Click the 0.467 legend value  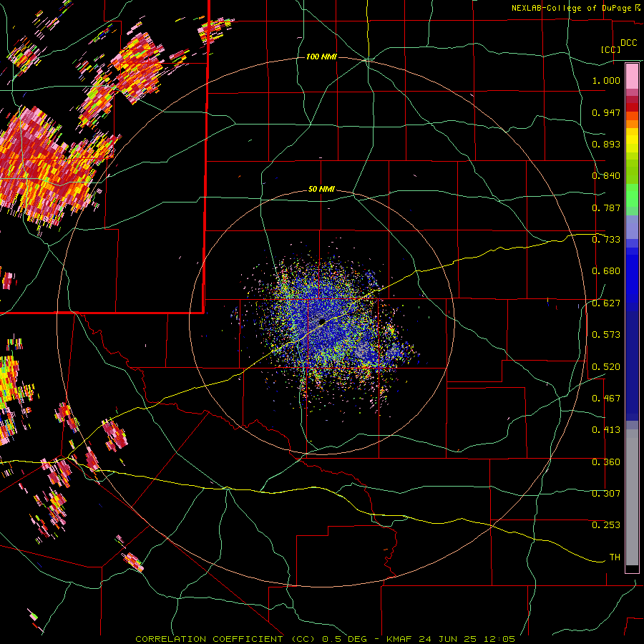point(606,399)
